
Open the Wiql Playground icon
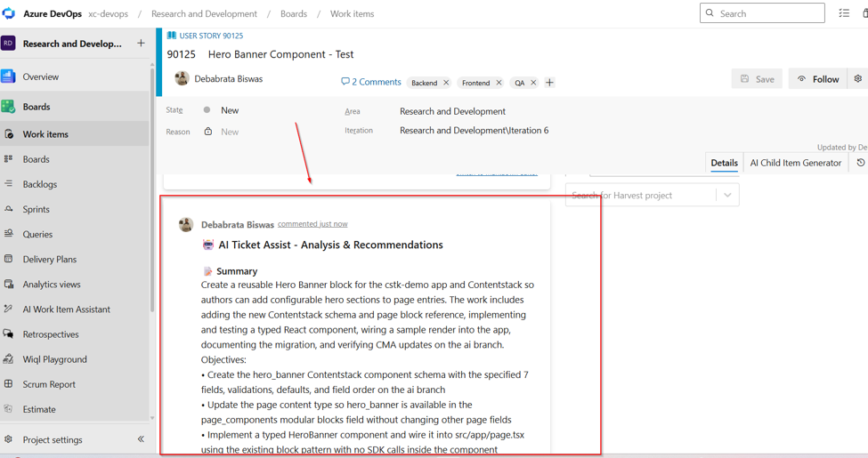(8, 358)
